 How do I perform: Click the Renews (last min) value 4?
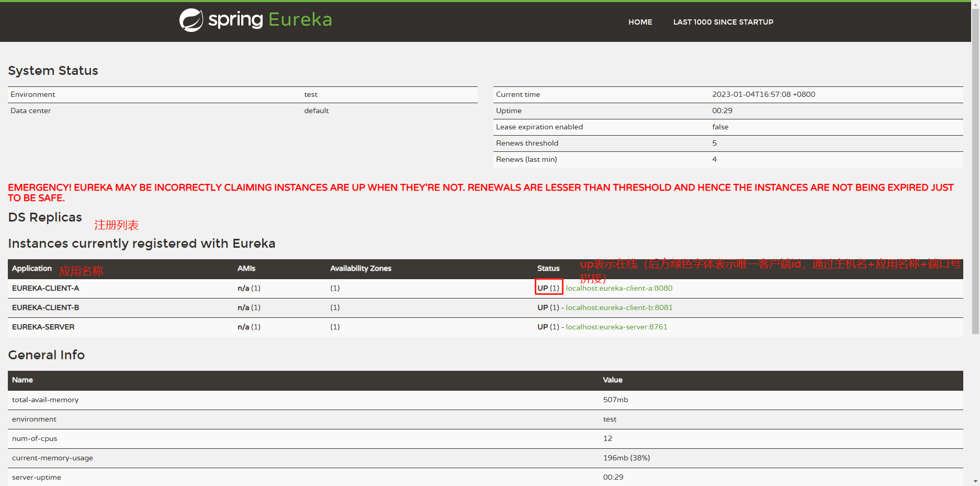714,159
